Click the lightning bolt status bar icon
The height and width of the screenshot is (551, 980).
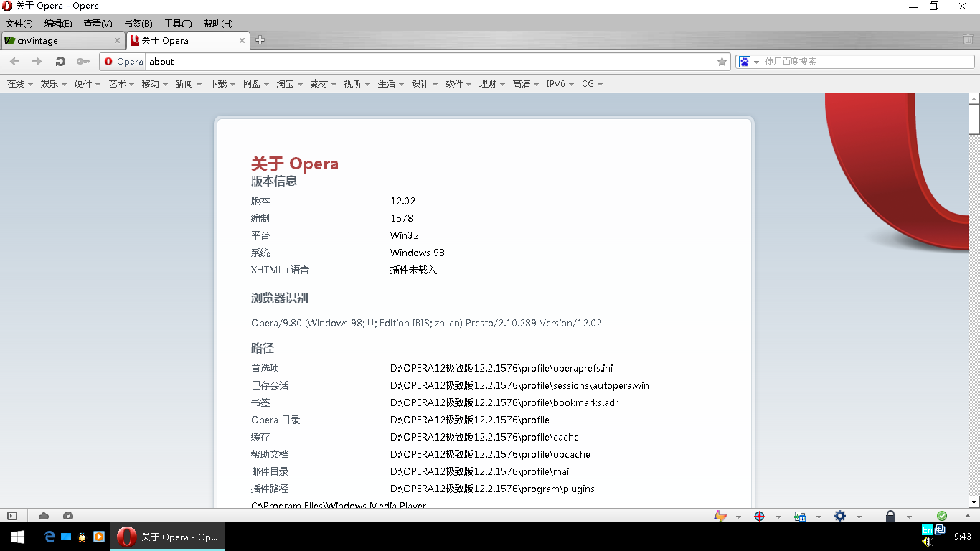720,516
